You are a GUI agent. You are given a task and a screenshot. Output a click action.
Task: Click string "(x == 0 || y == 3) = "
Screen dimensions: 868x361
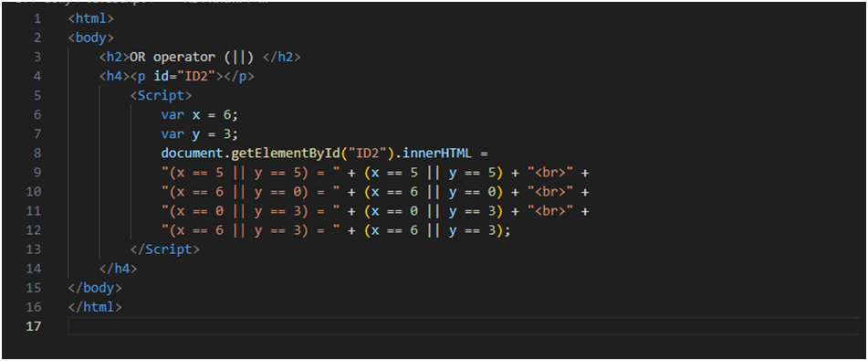pyautogui.click(x=250, y=211)
